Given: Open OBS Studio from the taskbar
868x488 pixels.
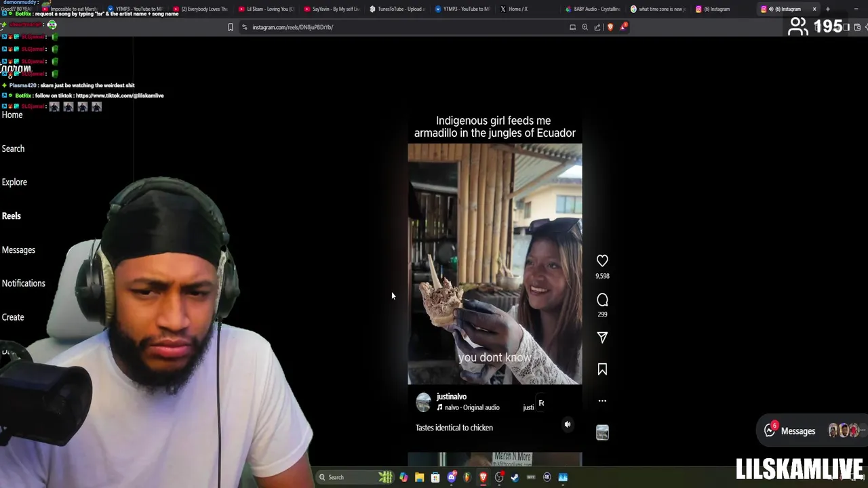Looking at the screenshot, I should click(x=500, y=477).
